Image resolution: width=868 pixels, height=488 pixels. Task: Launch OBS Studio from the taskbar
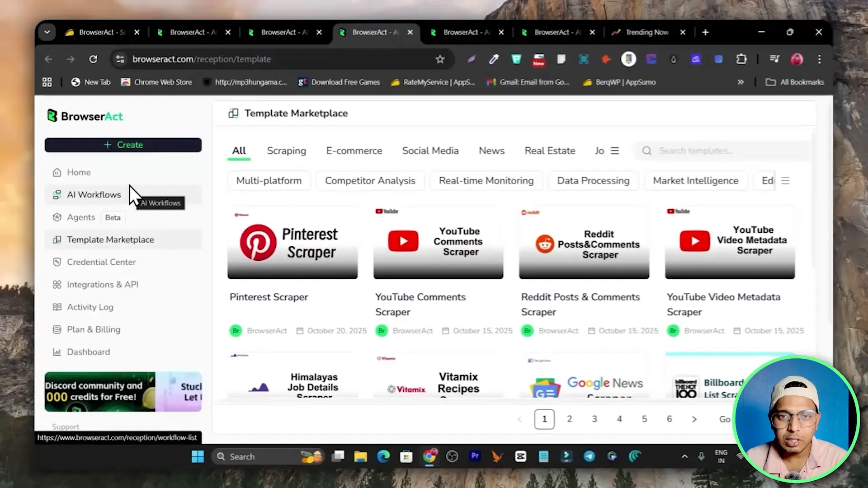point(452,456)
